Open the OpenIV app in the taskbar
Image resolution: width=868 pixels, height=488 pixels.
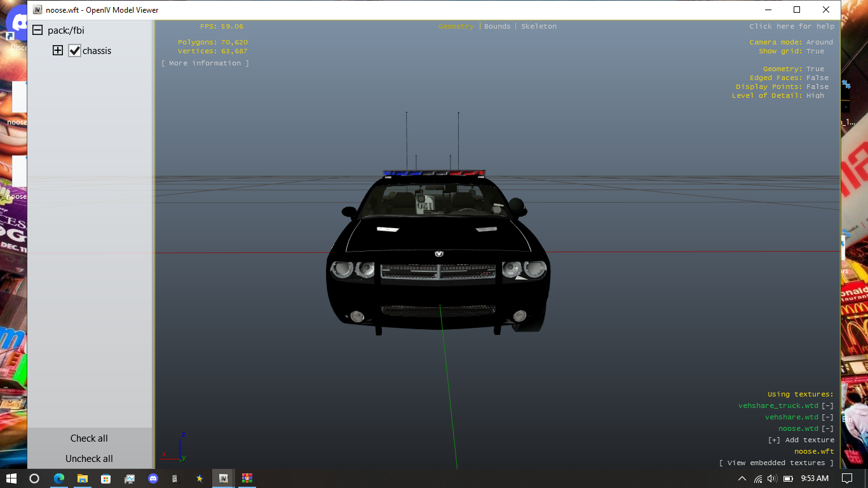[x=223, y=478]
